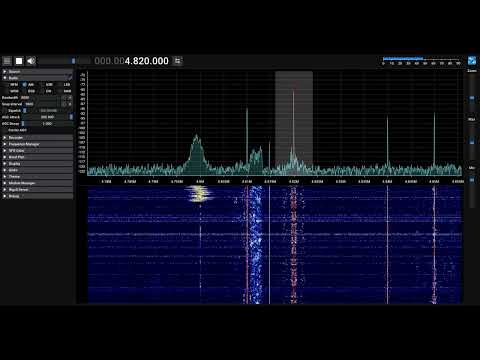Image resolution: width=480 pixels, height=360 pixels.
Task: Select LSB demodulation mode
Action: tap(64, 85)
